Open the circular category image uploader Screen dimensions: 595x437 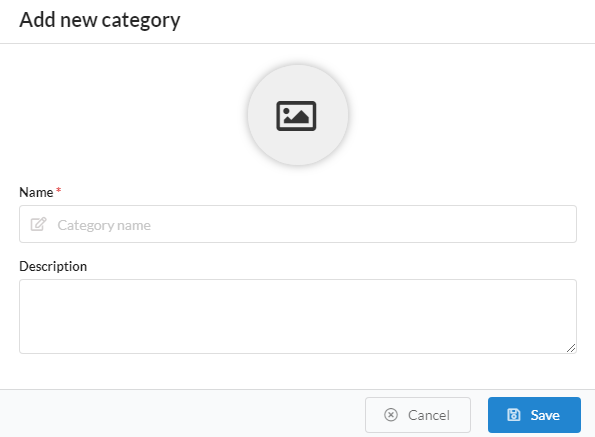(x=298, y=115)
